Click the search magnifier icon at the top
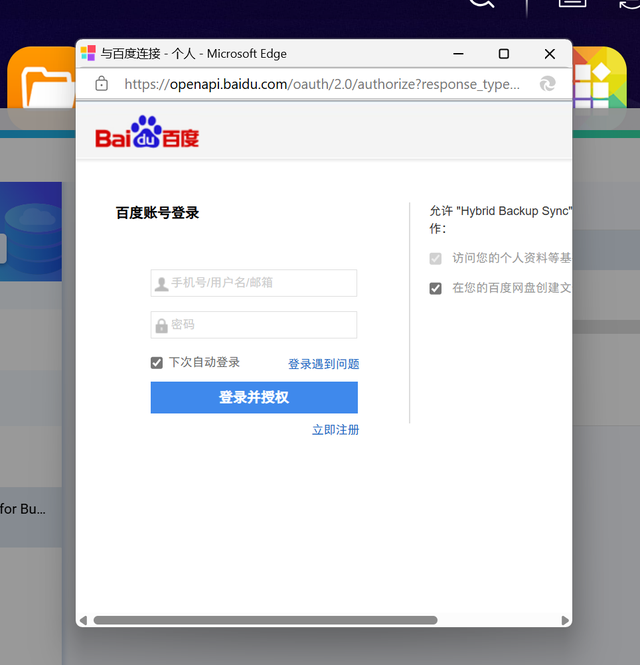 point(482,3)
